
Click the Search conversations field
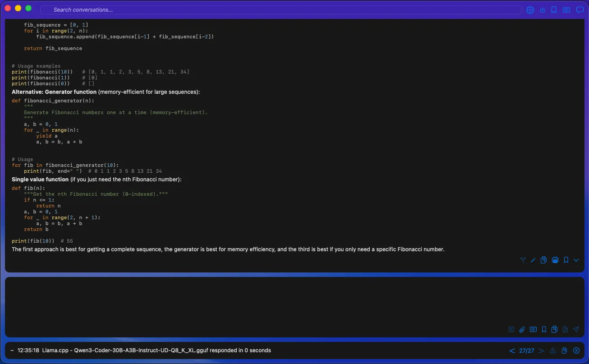click(x=280, y=10)
